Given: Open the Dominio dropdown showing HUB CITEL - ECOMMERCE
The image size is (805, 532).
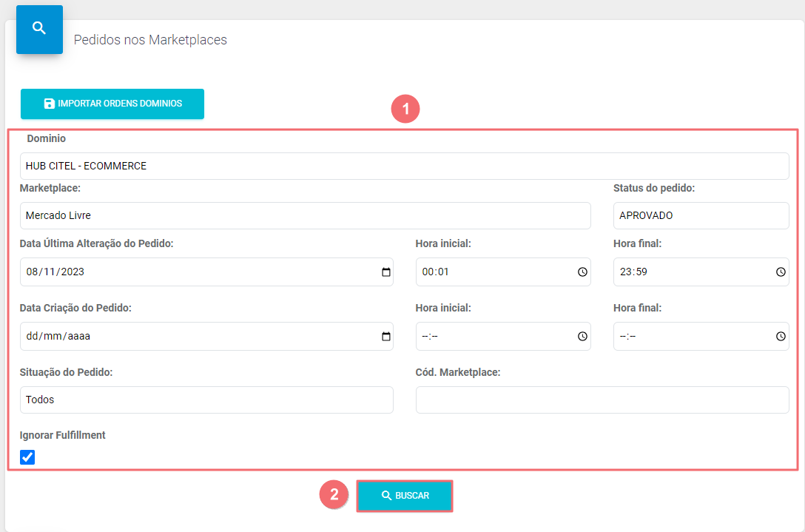Looking at the screenshot, I should [x=405, y=166].
